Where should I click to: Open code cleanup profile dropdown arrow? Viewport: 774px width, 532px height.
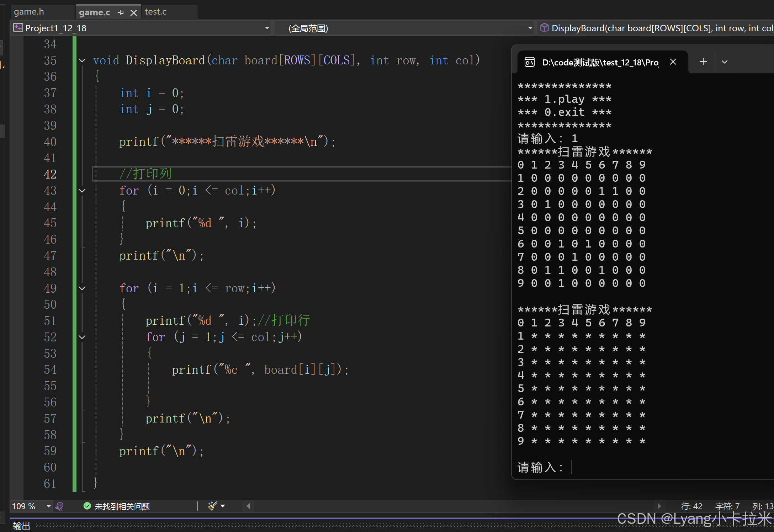(x=223, y=506)
